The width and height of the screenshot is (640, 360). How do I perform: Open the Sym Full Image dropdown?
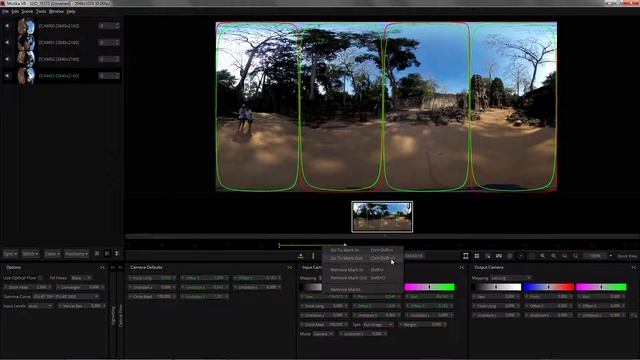tap(378, 324)
